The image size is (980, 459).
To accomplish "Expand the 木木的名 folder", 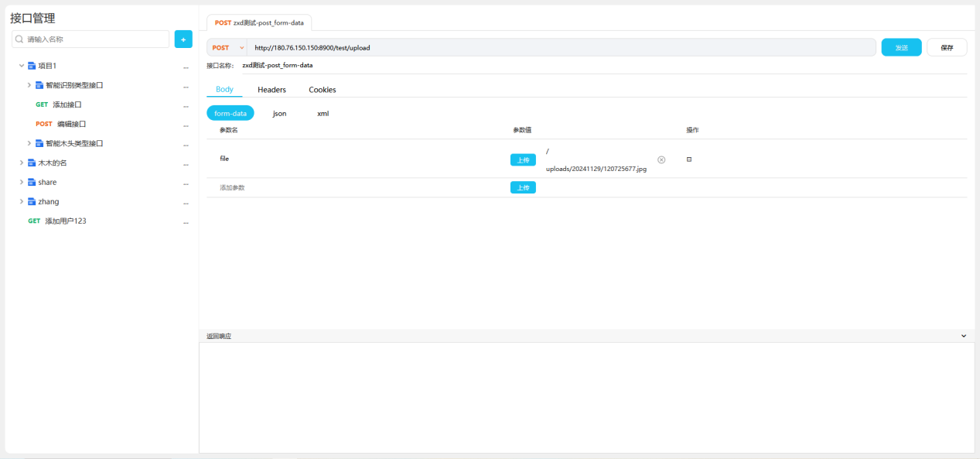I will (22, 163).
